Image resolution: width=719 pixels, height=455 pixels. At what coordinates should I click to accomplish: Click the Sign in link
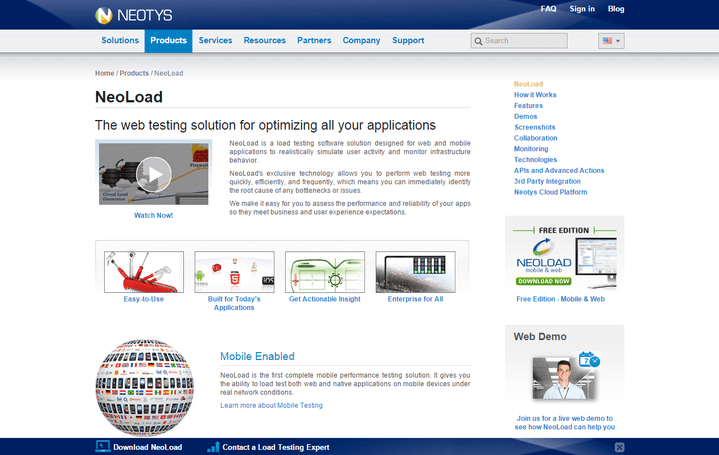582,9
